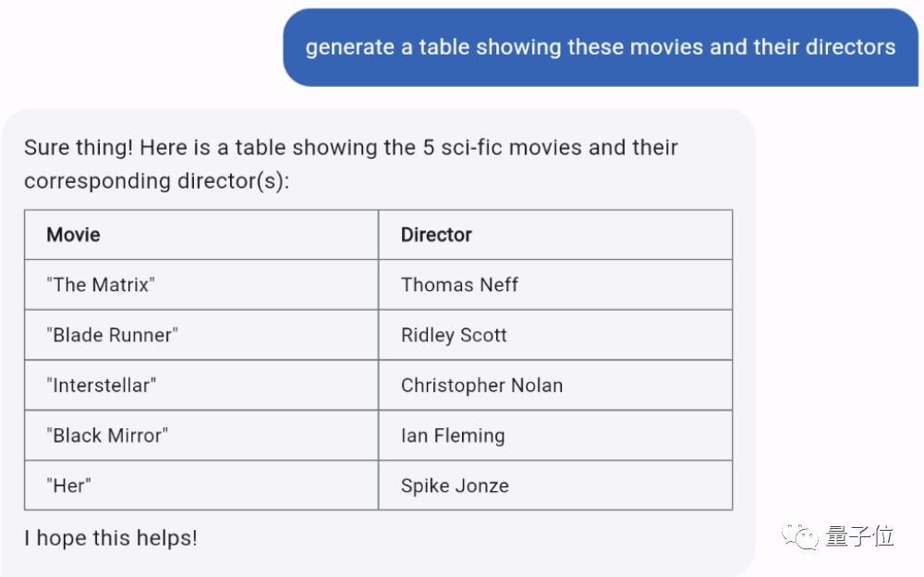Viewport: 924px width, 577px height.
Task: Select the Christopher Nolan cell
Action: tap(481, 386)
